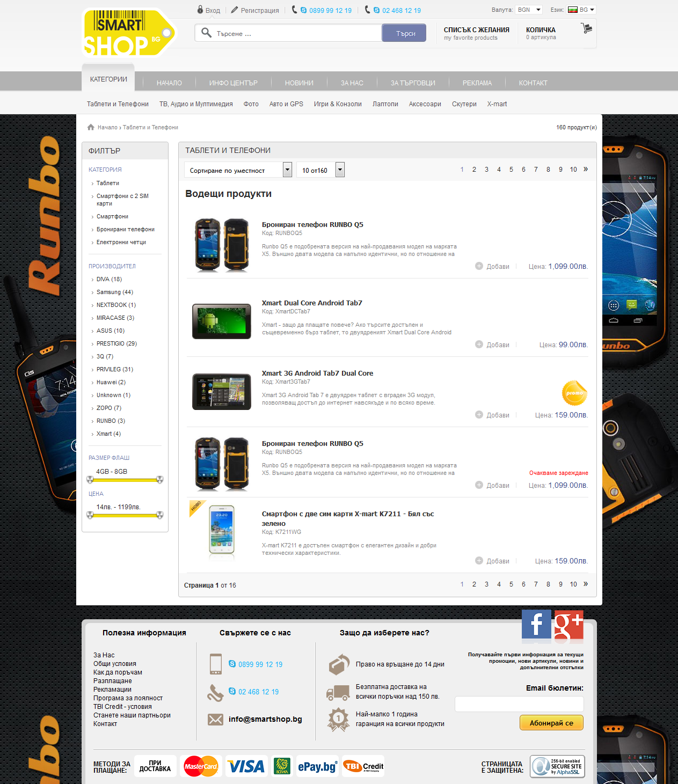Select the КАТЕГОРИИ tab
The height and width of the screenshot is (784, 678).
(108, 79)
